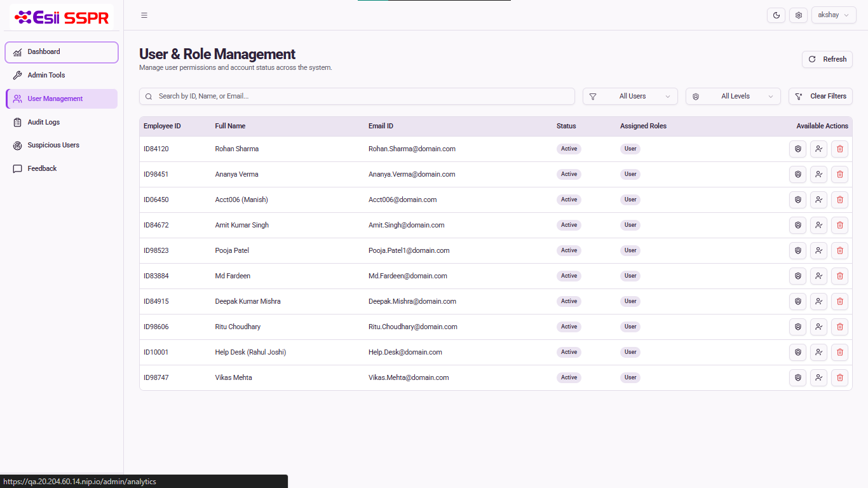Open the All Users filter dropdown
868x488 pixels.
[630, 96]
